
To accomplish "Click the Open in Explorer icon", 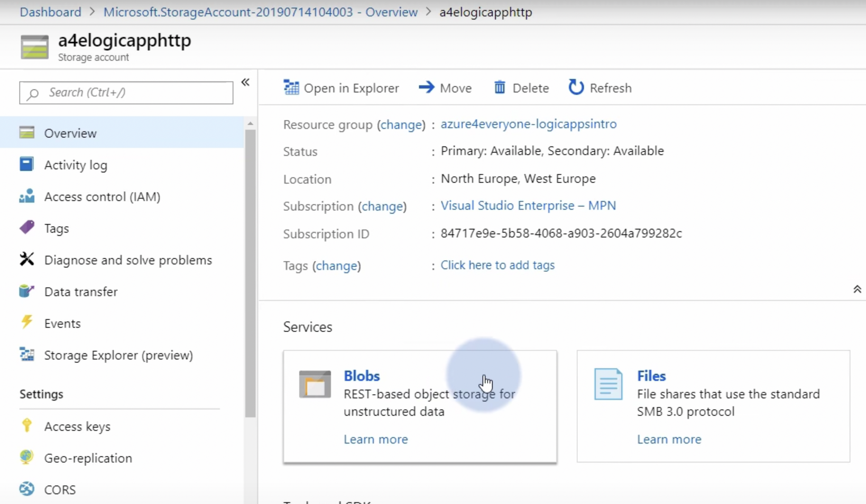I will tap(291, 87).
